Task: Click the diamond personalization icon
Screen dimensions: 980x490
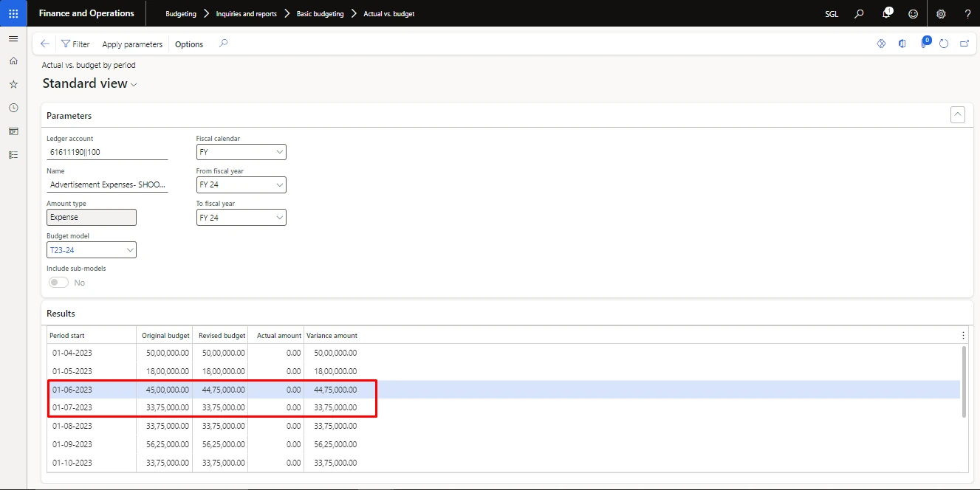Action: (881, 44)
